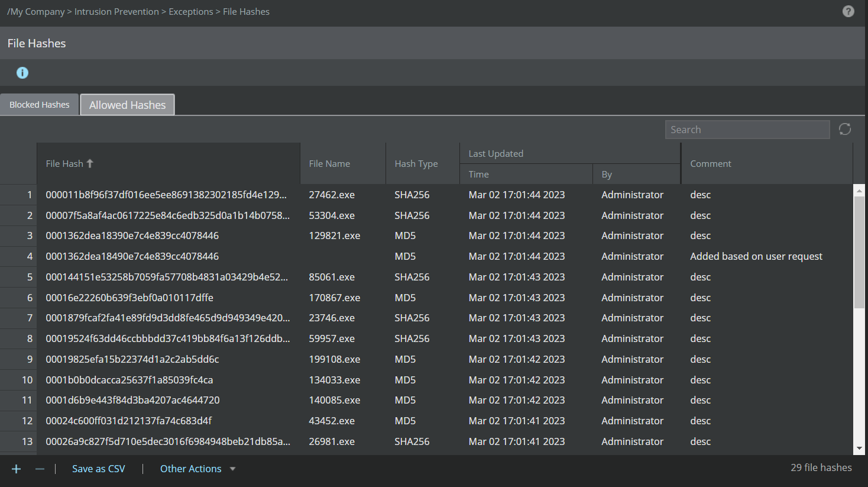Navigate to Intrusion Prevention breadcrumb
This screenshot has width=868, height=487.
point(116,12)
